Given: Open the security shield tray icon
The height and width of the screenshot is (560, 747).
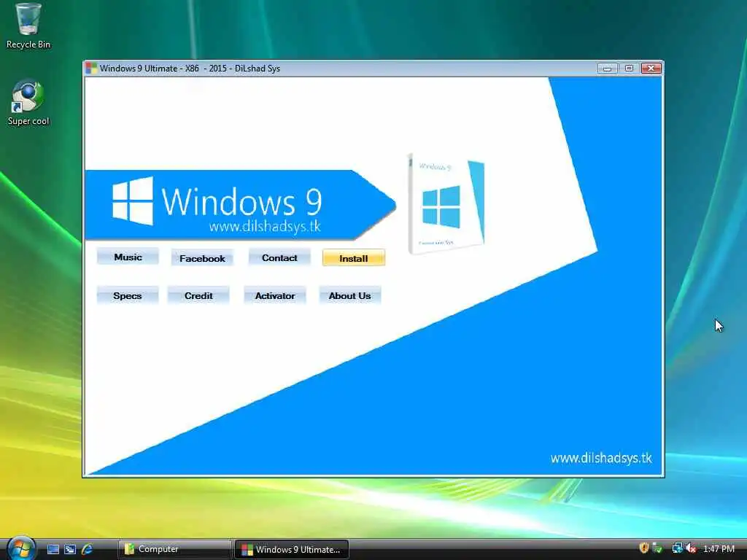Looking at the screenshot, I should tap(643, 548).
